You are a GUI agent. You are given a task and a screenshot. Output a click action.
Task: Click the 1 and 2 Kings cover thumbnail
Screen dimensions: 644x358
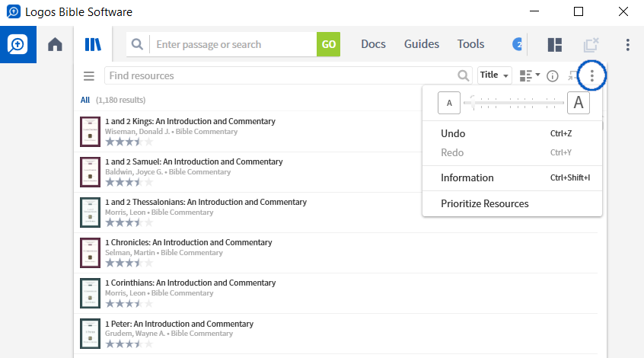90,132
